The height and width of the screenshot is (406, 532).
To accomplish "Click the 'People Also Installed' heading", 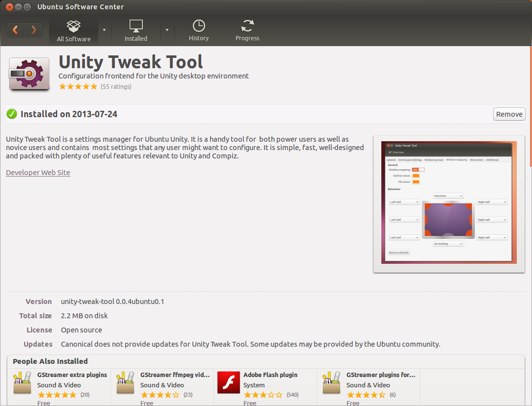I will [x=50, y=361].
